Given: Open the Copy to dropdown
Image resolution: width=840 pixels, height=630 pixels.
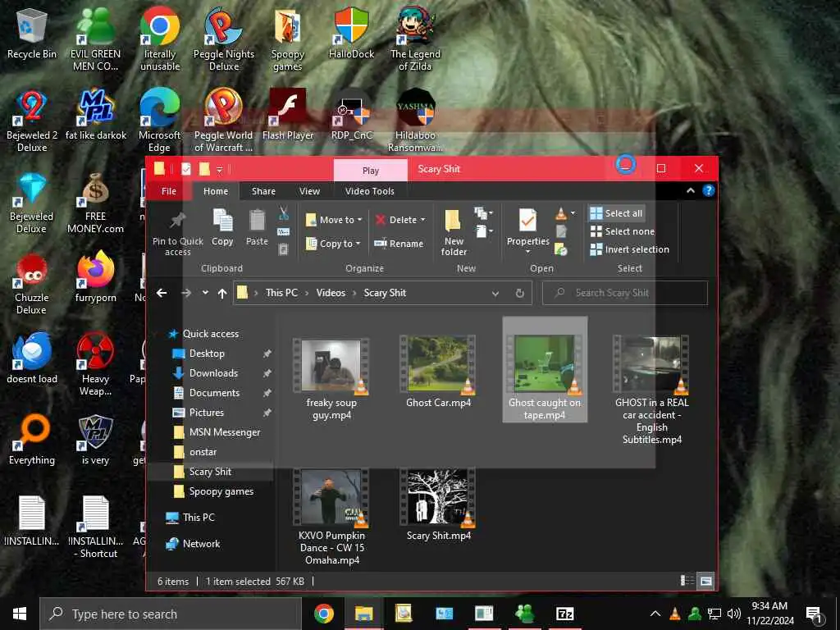Looking at the screenshot, I should pos(333,243).
